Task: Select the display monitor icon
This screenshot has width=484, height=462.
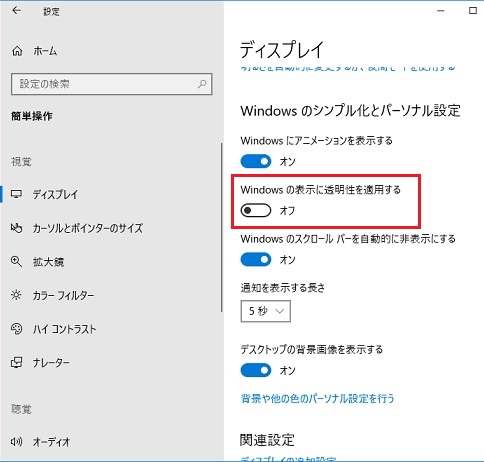Action: 17,194
